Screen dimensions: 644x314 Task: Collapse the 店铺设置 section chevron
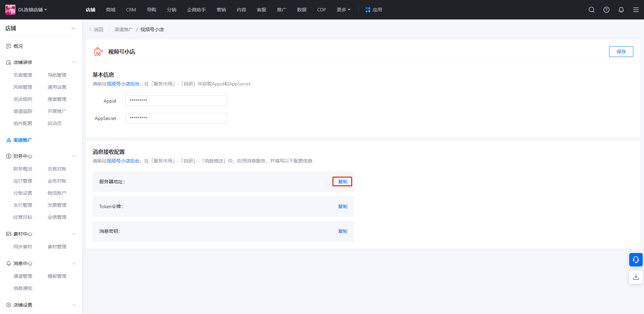point(74,305)
